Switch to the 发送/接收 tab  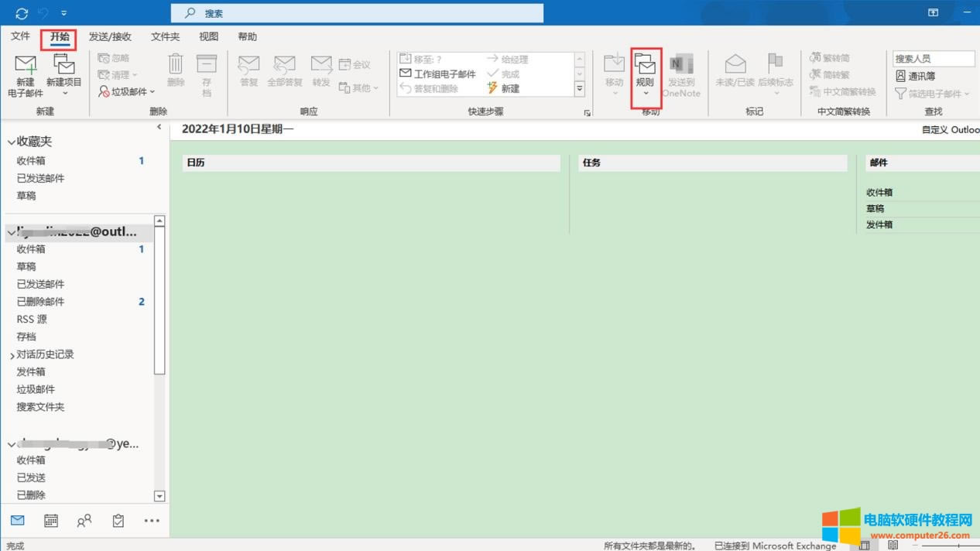pyautogui.click(x=110, y=36)
